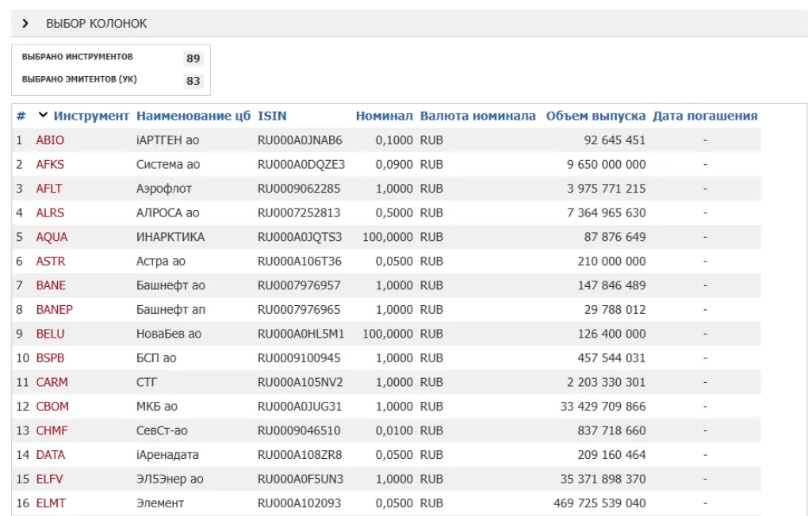
Task: Open the AQUA instrument page
Action: 52,237
